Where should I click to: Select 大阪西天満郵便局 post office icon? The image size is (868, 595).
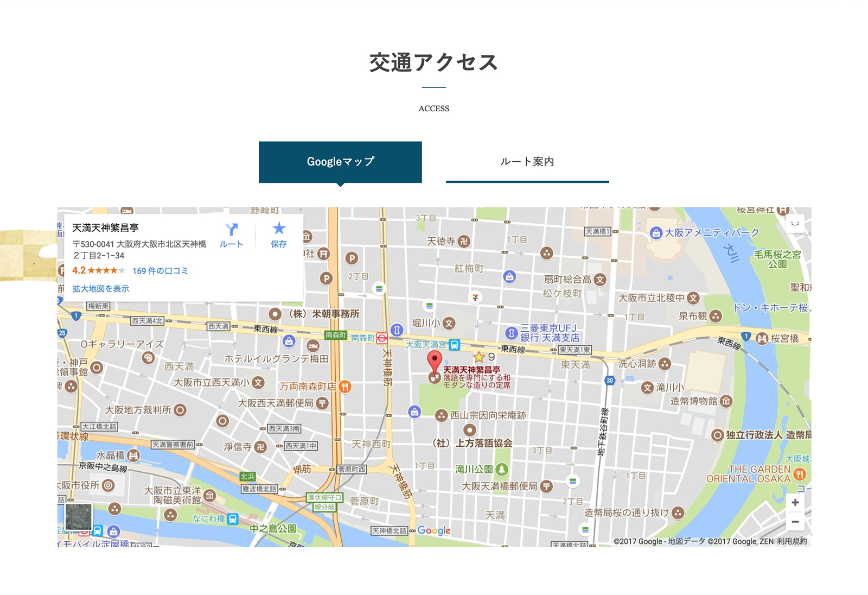pos(322,403)
